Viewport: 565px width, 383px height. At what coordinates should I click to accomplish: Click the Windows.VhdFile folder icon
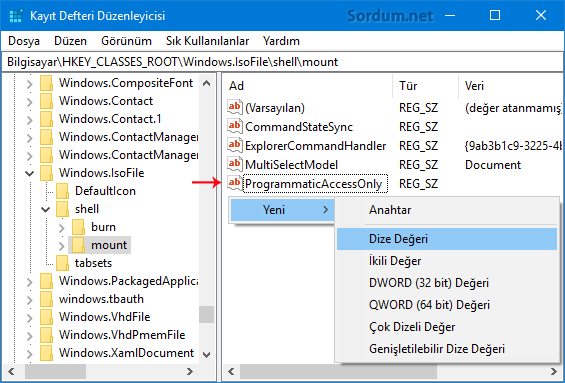click(x=46, y=317)
